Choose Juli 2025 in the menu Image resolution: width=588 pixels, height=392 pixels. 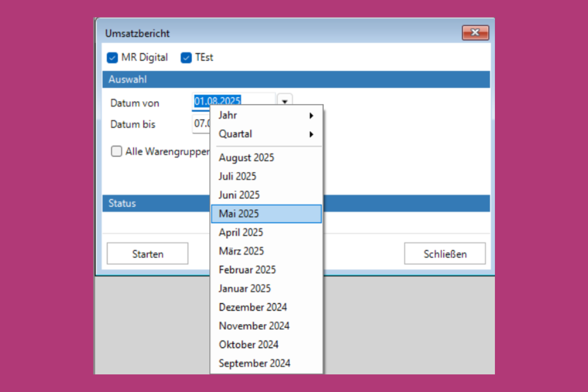tap(237, 176)
